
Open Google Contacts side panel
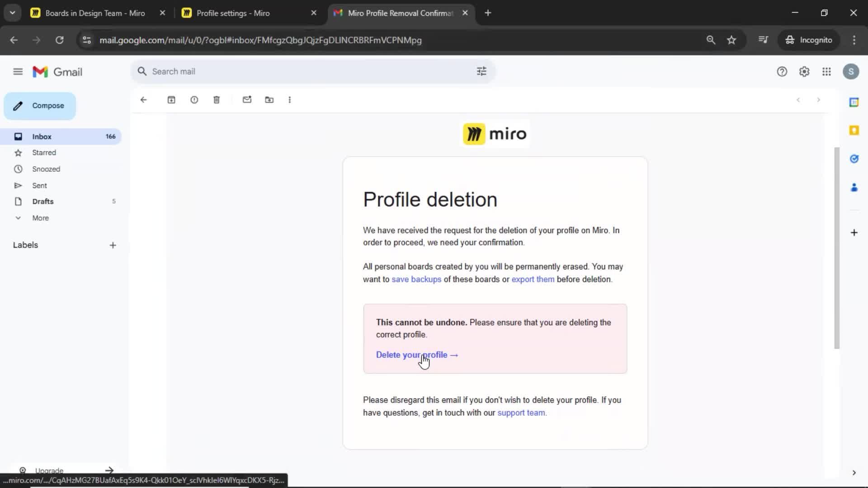point(854,187)
